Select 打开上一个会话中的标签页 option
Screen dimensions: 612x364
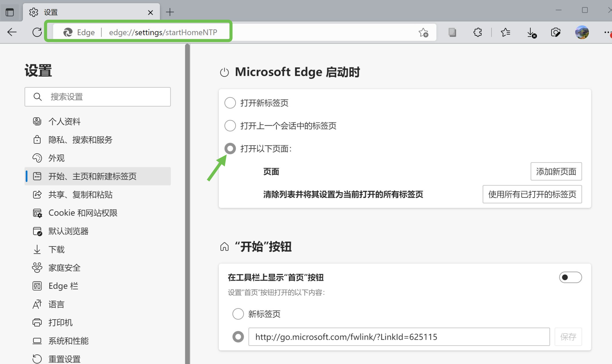click(x=230, y=126)
